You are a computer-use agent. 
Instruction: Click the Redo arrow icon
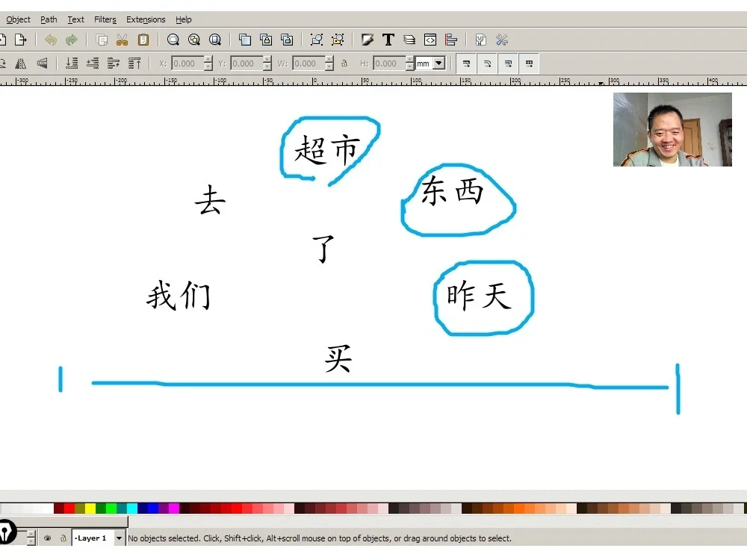(x=72, y=40)
